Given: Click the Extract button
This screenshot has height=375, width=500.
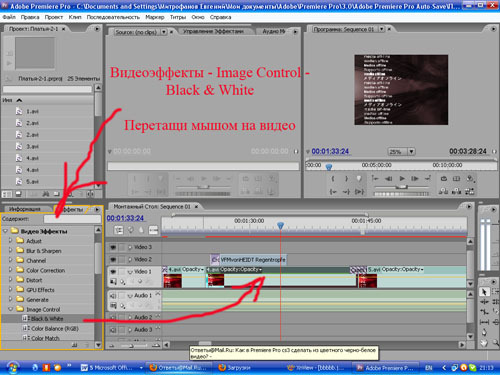Looking at the screenshot, I should (456, 191).
